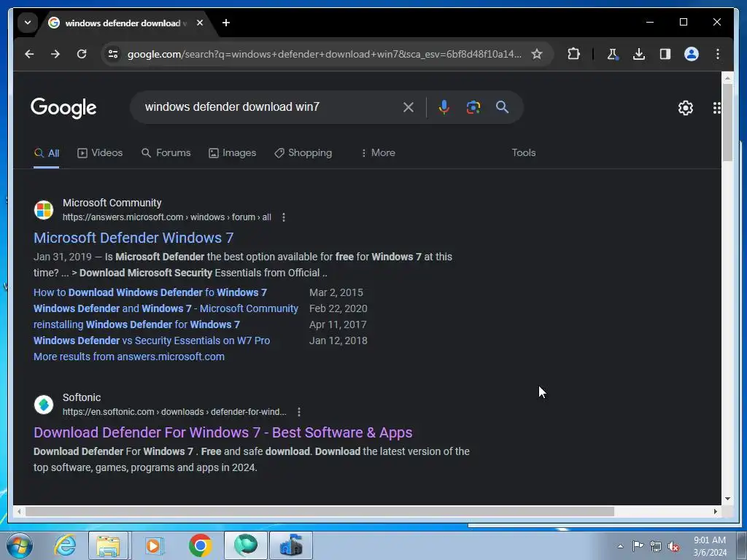Switch to Images results

coord(233,153)
